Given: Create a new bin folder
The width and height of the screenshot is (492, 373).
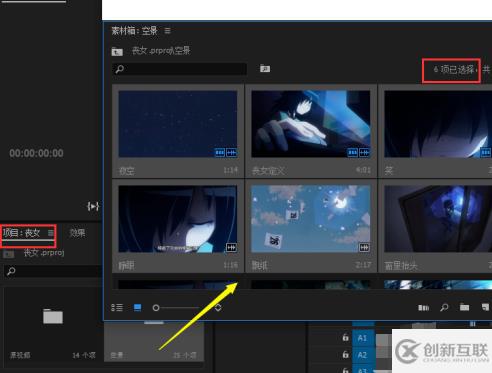Looking at the screenshot, I should pos(464,307).
